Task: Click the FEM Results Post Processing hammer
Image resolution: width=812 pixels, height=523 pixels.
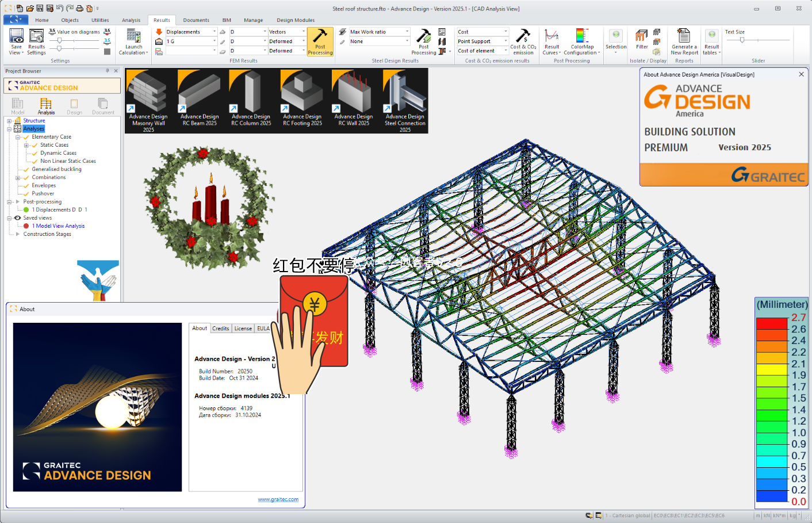Action: pos(320,41)
